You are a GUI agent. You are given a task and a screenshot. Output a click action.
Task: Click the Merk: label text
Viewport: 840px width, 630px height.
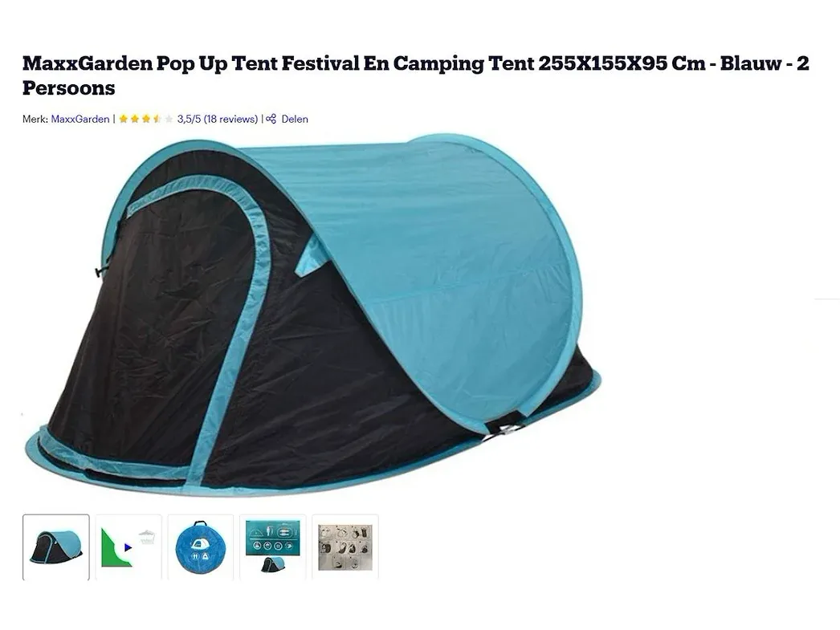(x=35, y=119)
